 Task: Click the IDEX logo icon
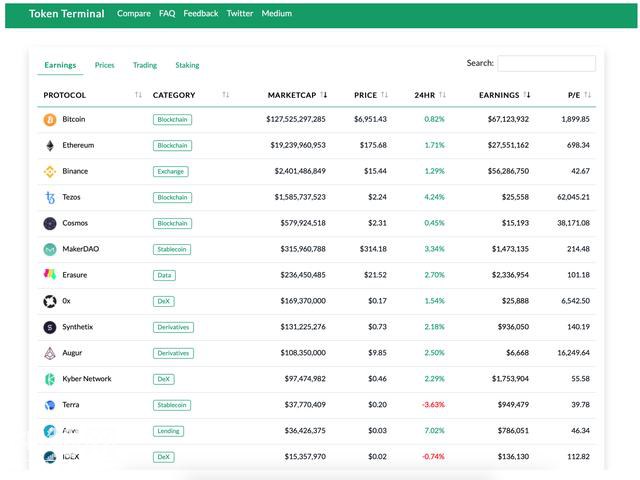50,457
